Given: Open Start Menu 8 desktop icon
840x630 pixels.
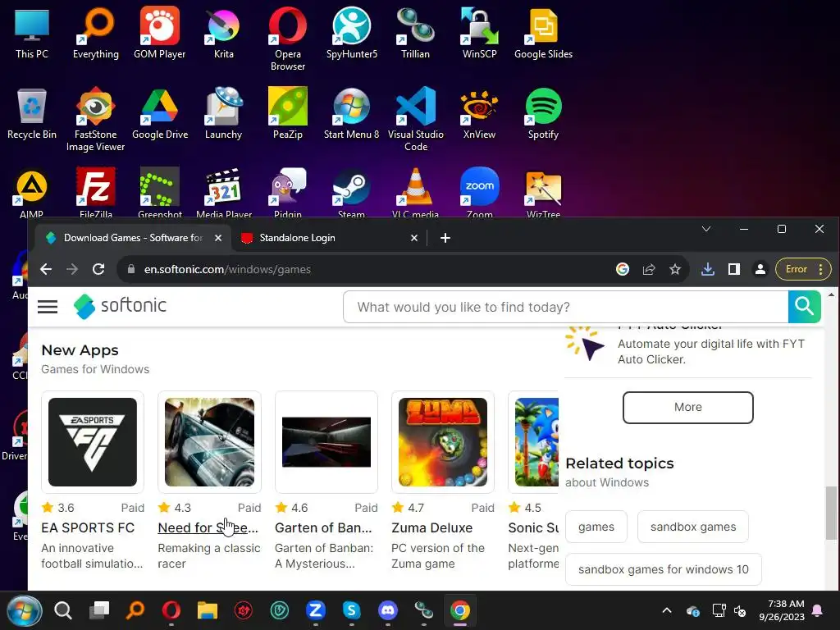Looking at the screenshot, I should pos(351,113).
